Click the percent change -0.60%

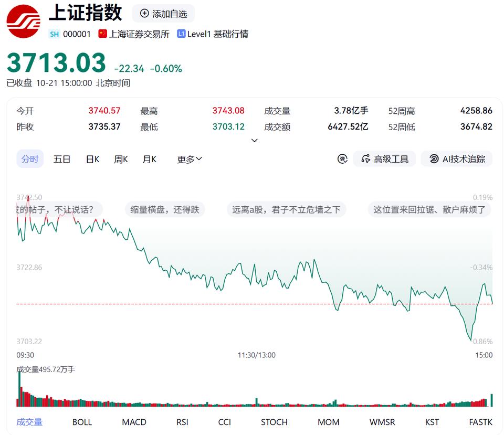point(166,68)
